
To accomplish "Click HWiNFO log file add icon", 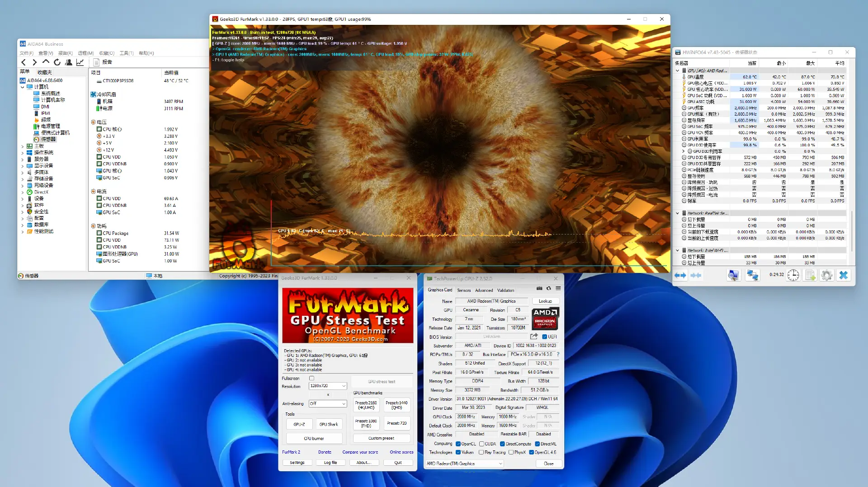I will tap(810, 275).
